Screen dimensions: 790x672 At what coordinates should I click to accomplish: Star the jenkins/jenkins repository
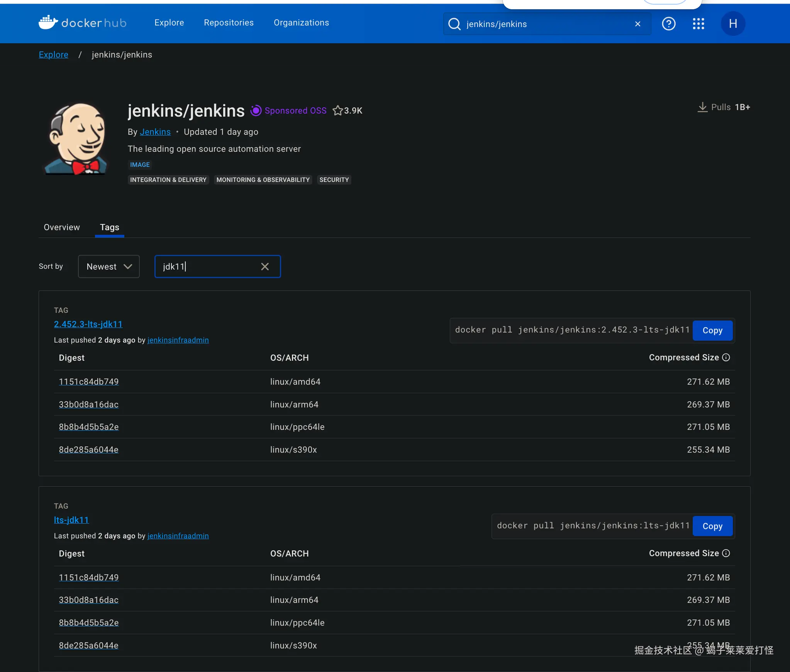tap(337, 111)
